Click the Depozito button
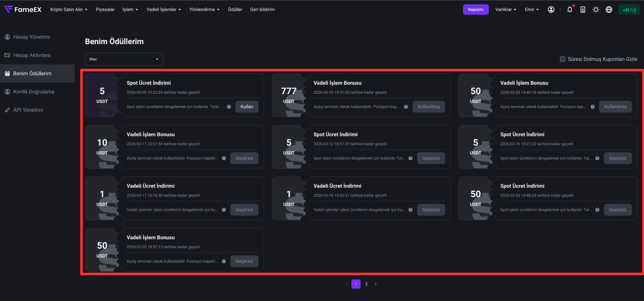 point(476,9)
